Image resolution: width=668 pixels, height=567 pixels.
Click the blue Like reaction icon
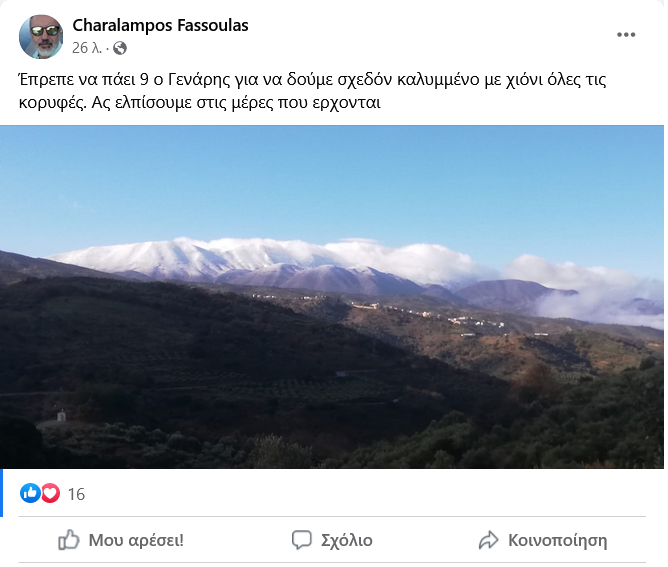click(x=30, y=493)
